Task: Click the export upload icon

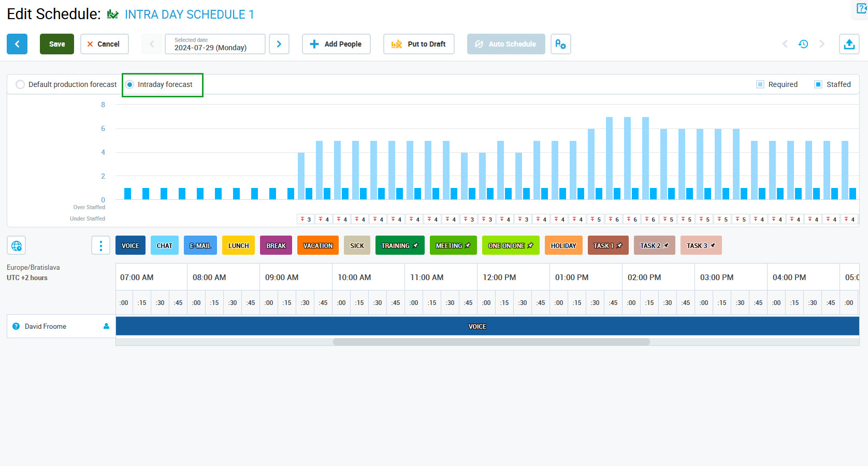Action: 849,44
